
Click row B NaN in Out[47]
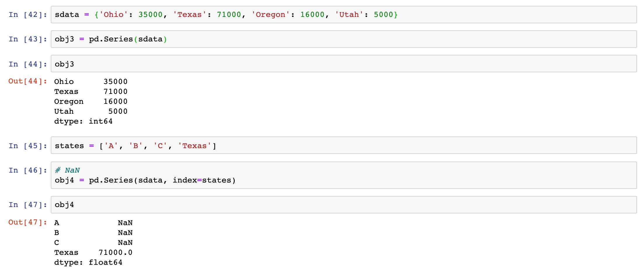93,233
